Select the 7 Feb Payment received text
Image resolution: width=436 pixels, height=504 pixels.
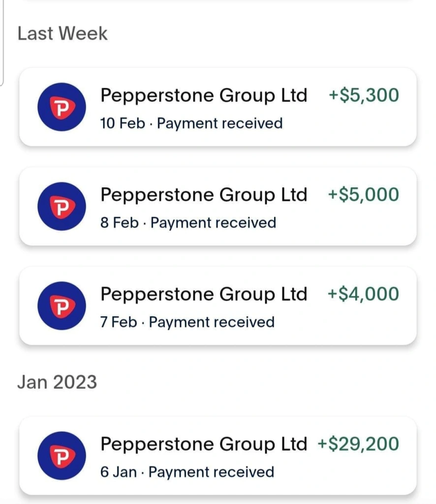pyautogui.click(x=187, y=322)
